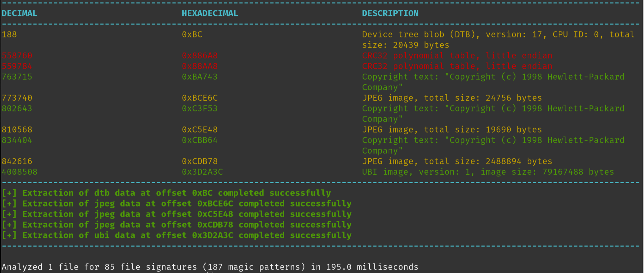Screen dimensions: 644x273
Task: Select 0xC5E48 in the HEXADECIMAL column
Action: (200, 129)
